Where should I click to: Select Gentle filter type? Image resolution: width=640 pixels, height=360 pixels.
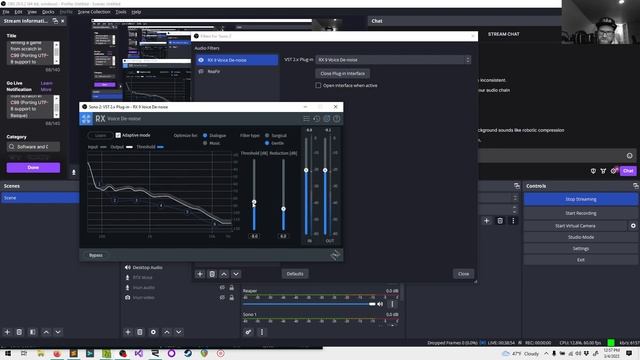(x=267, y=143)
